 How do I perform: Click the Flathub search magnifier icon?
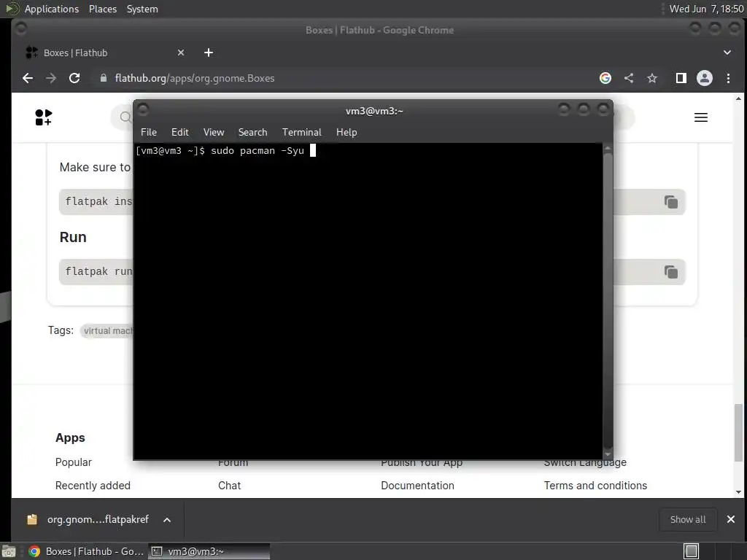[125, 117]
